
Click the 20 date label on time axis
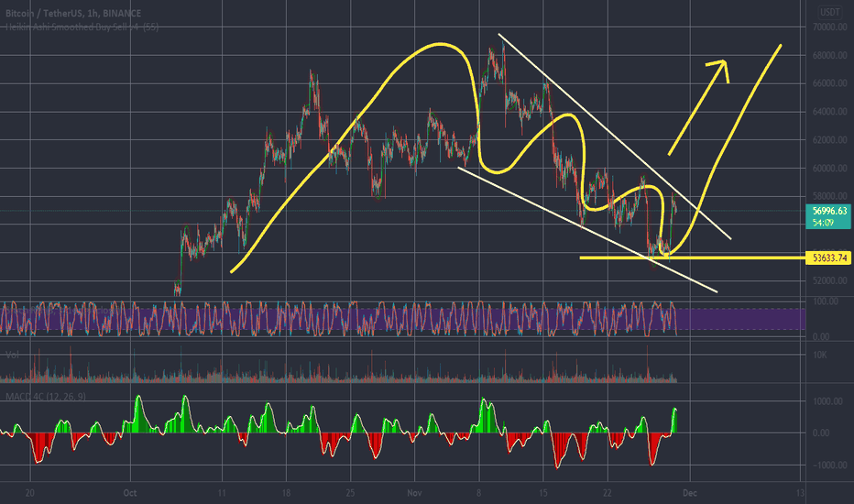pyautogui.click(x=30, y=493)
